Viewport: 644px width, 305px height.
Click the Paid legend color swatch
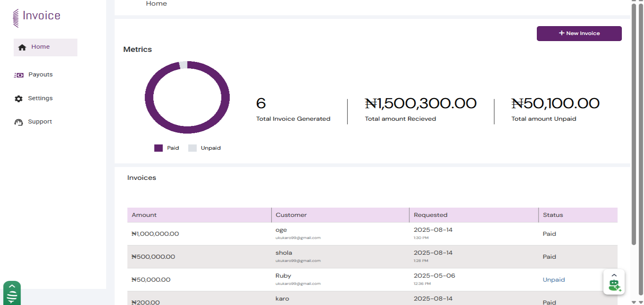click(159, 148)
